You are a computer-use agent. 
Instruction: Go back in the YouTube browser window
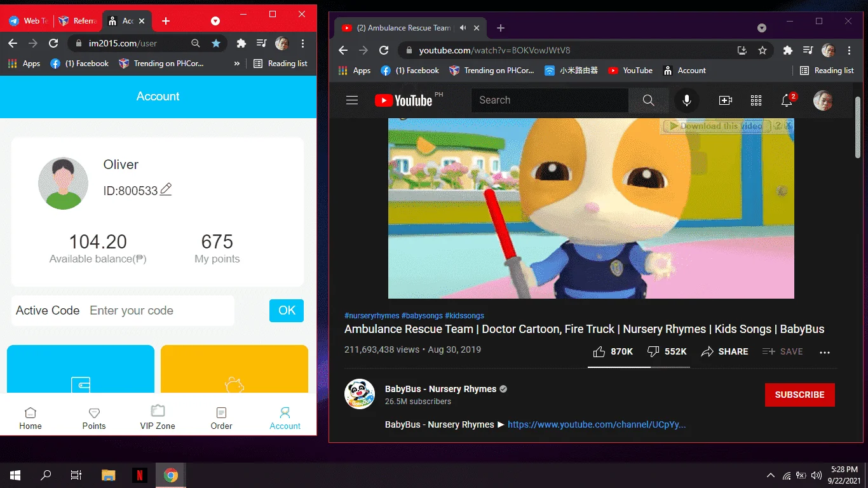click(343, 50)
